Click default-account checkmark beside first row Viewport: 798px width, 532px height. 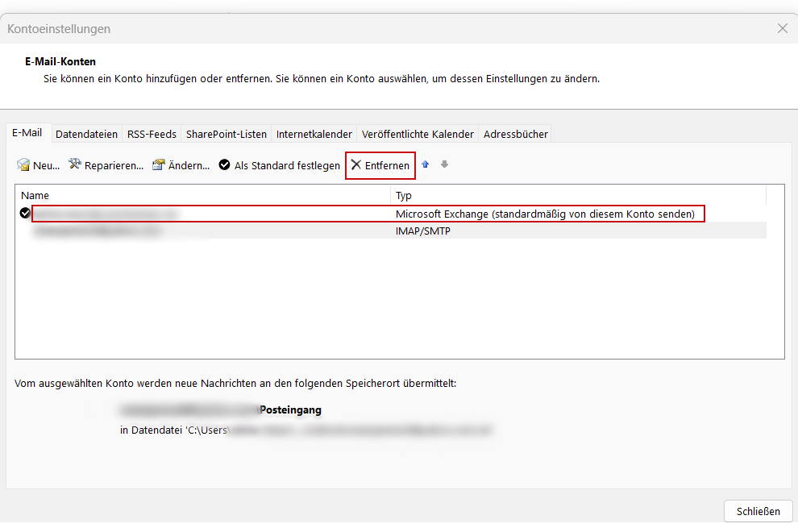25,213
